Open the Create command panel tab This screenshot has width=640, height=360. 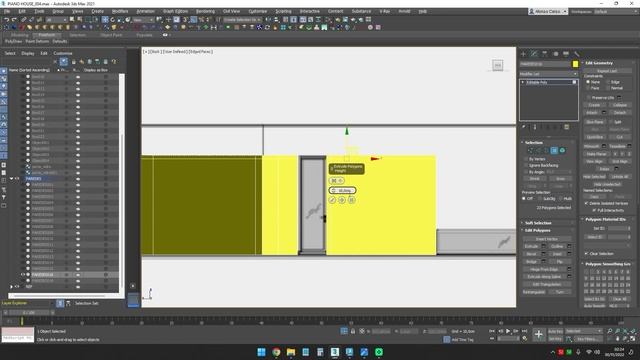click(523, 54)
